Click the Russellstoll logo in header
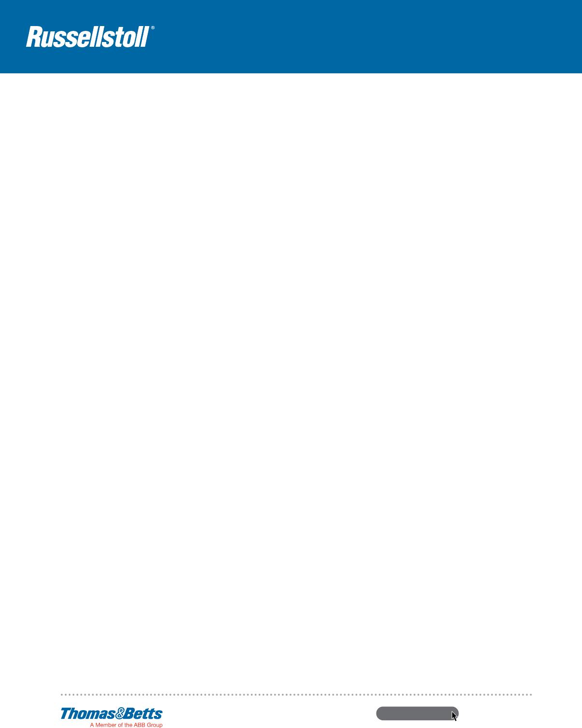582x728 pixels. pyautogui.click(x=90, y=37)
